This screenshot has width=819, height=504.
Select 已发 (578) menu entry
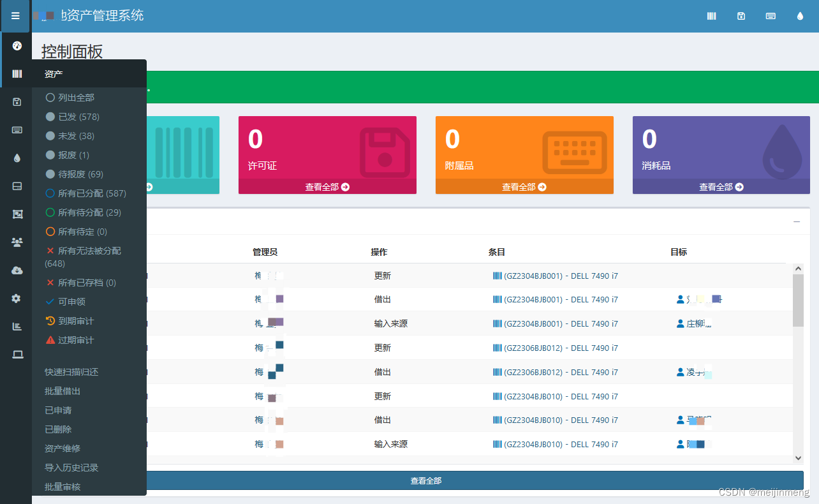pyautogui.click(x=73, y=117)
